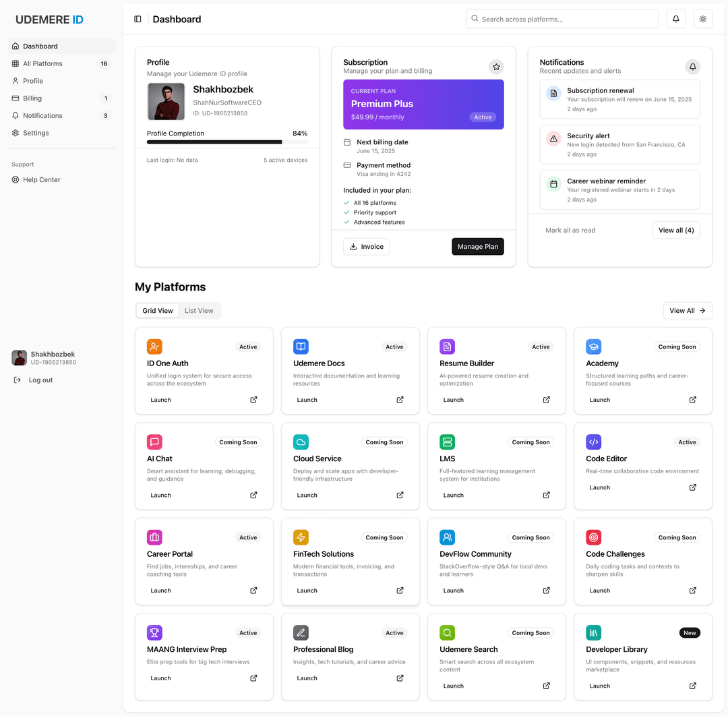
Task: Click the star icon on Subscription card
Action: 497,67
